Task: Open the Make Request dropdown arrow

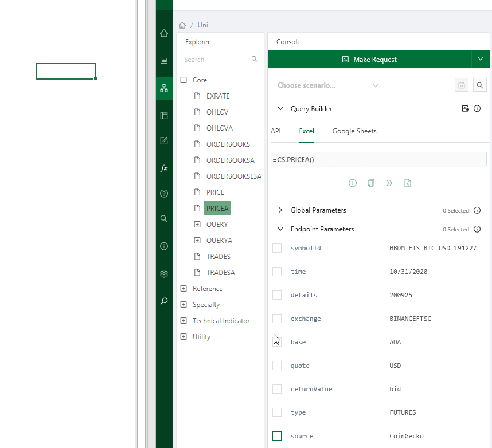Action: (x=481, y=58)
